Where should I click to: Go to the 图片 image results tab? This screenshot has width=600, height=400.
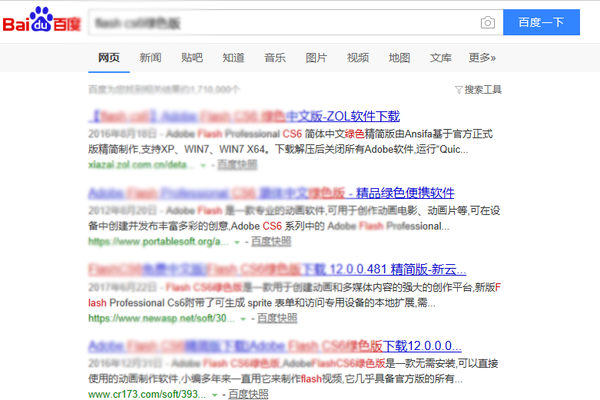click(x=316, y=57)
